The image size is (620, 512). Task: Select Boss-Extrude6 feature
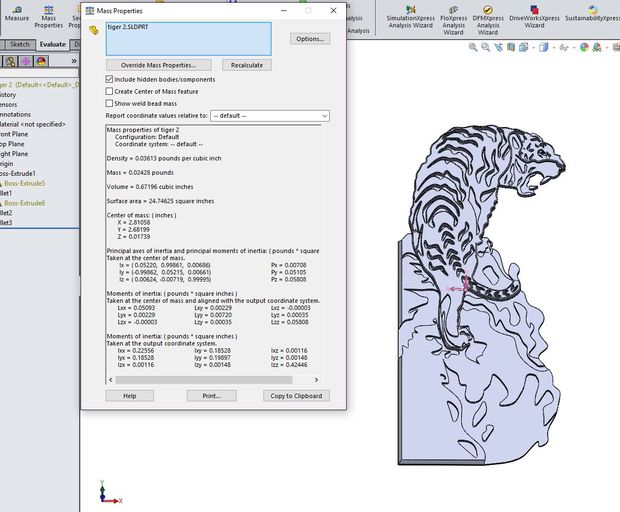point(25,203)
